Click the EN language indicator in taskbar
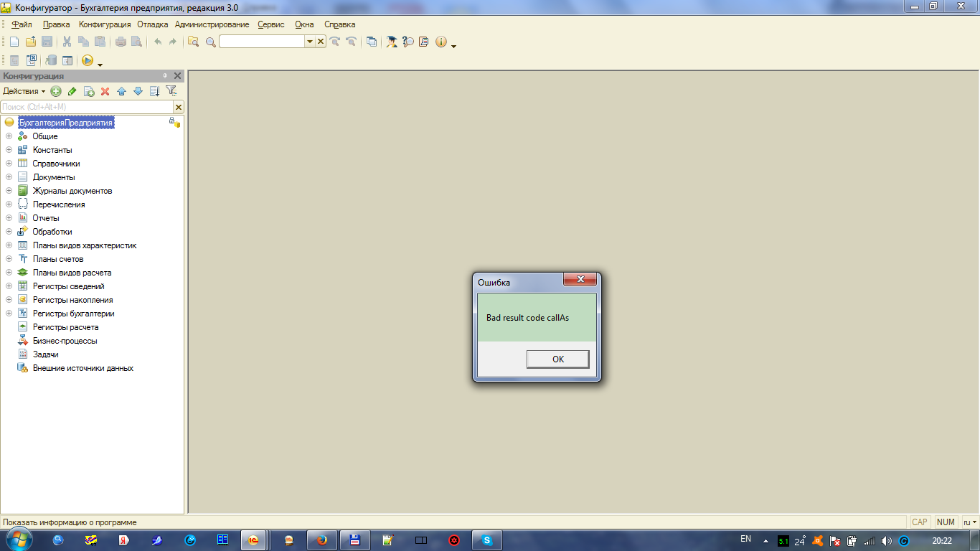The image size is (980, 551). point(745,539)
